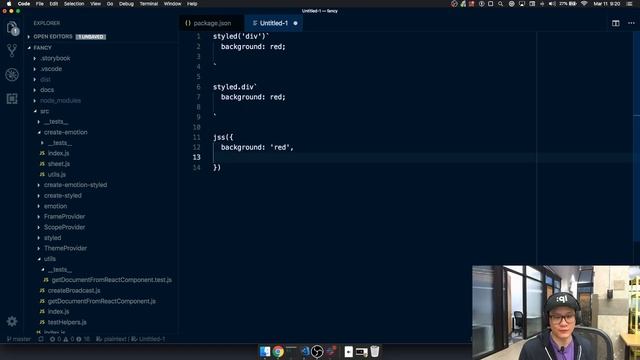Viewport: 640px width, 360px height.
Task: Open Notification Center from menu bar
Action: [629, 4]
